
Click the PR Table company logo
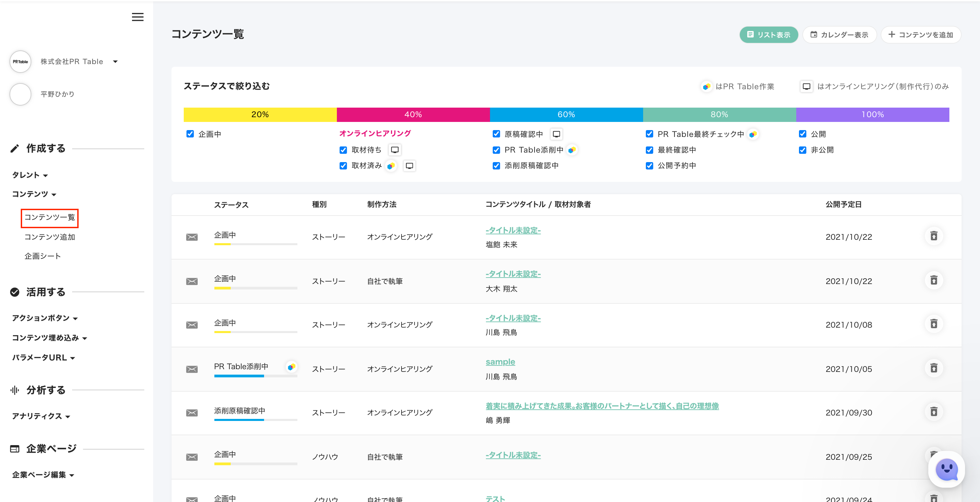pyautogui.click(x=20, y=62)
